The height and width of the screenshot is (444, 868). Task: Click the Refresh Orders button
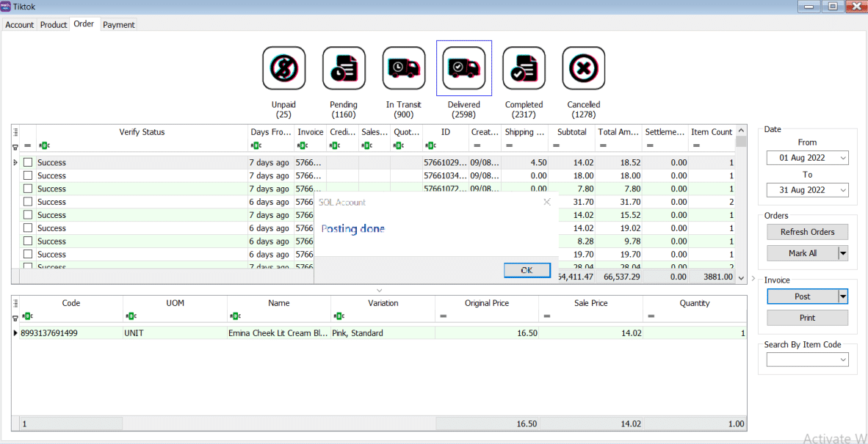point(807,232)
